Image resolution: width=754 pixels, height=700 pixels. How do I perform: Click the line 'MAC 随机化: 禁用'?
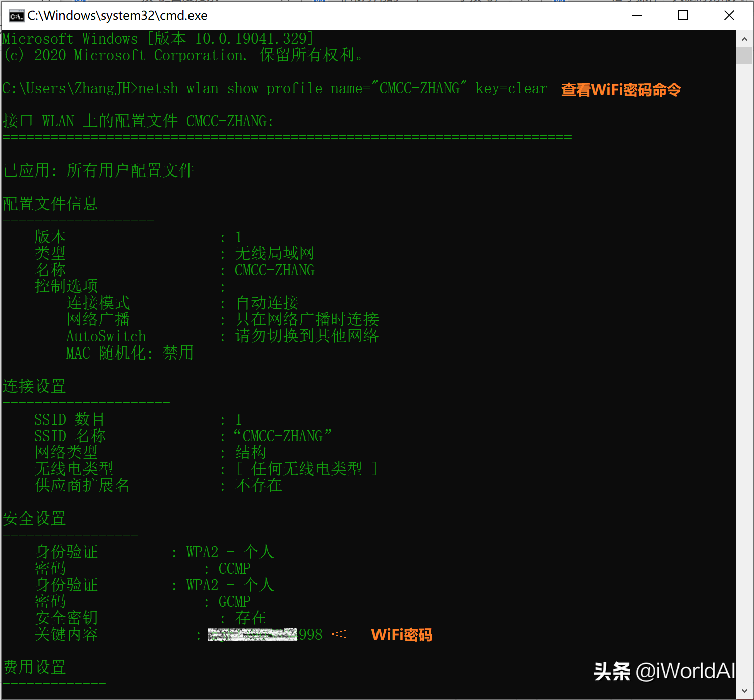click(x=130, y=353)
